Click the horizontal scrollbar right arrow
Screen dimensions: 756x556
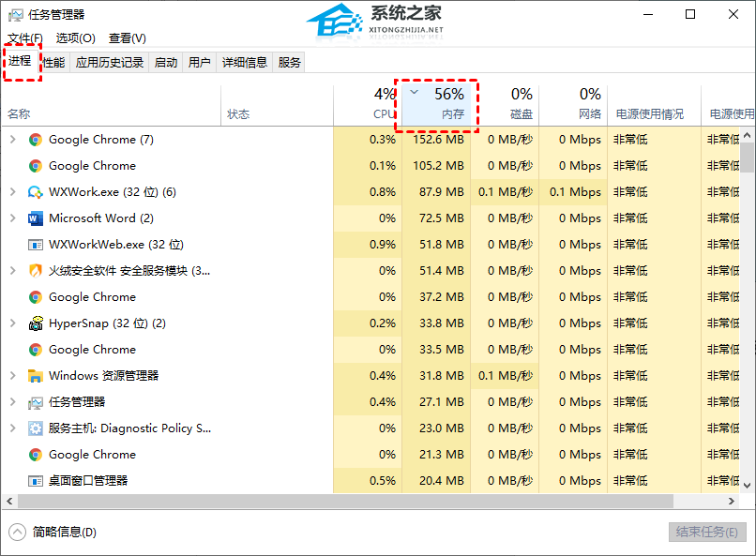pos(732,501)
